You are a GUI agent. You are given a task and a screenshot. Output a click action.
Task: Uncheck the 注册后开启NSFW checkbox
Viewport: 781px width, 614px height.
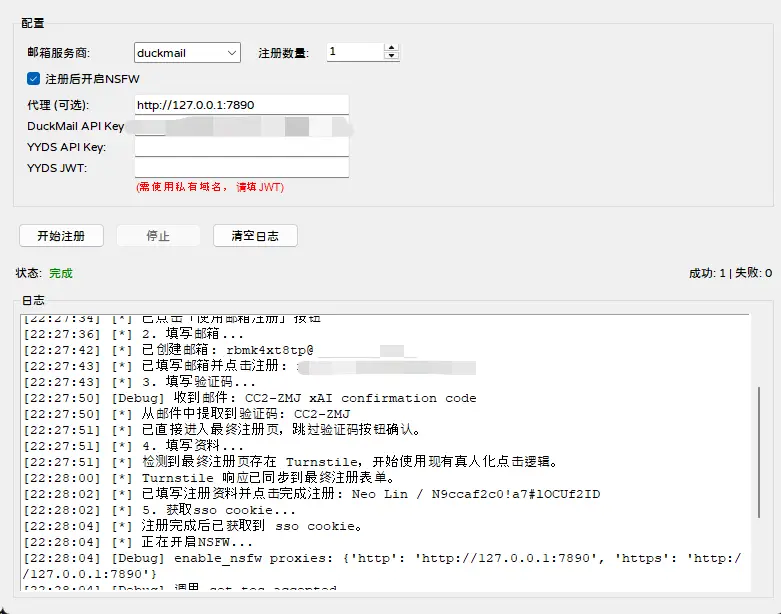click(33, 79)
